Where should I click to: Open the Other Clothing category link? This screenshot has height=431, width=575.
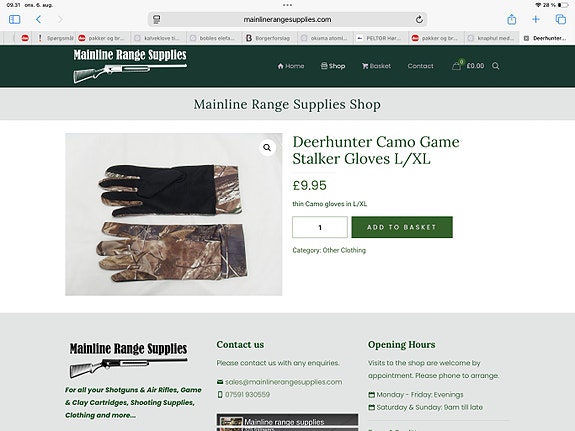344,250
